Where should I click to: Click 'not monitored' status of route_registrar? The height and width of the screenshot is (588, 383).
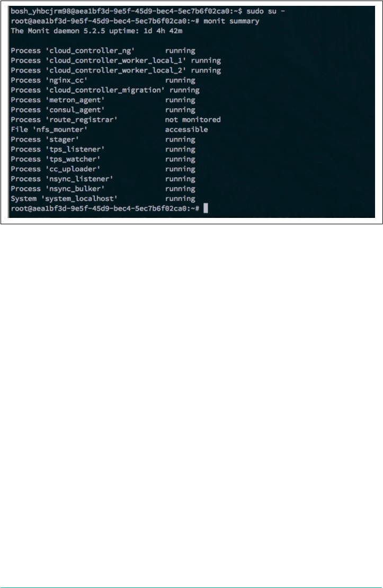click(x=193, y=120)
